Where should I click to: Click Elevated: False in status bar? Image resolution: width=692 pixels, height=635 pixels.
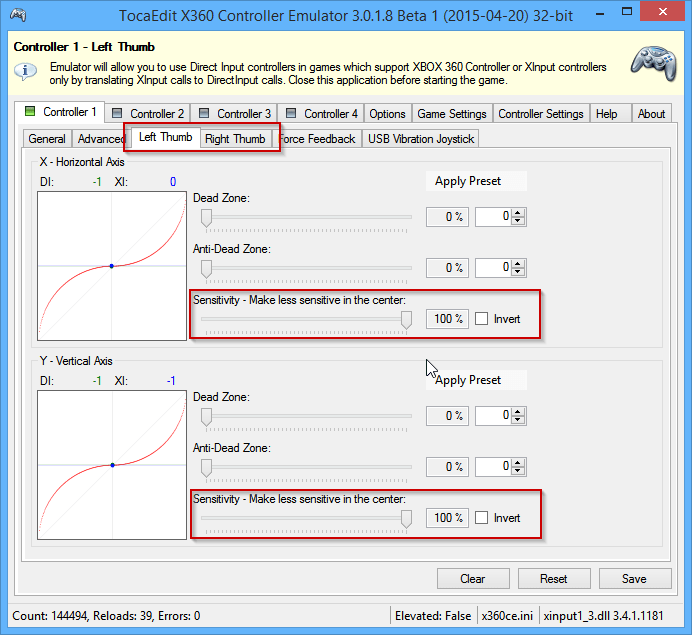[x=433, y=616]
